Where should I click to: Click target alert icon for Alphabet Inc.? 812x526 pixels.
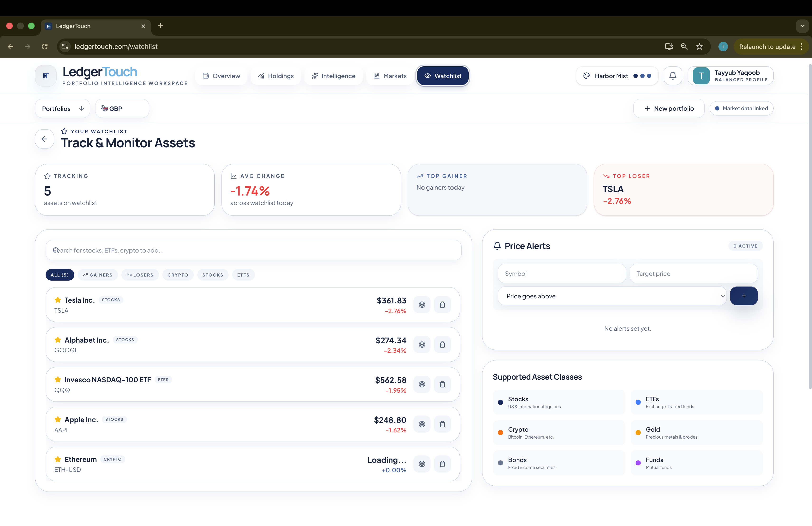coord(422,344)
